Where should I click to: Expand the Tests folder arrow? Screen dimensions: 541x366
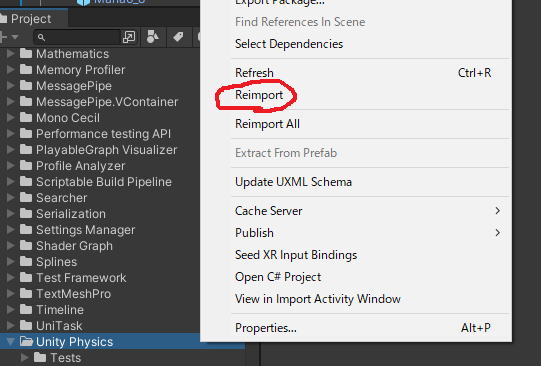pyautogui.click(x=24, y=357)
